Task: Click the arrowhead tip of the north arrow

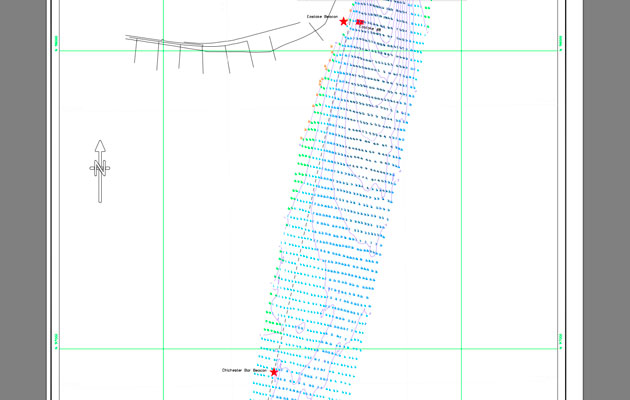Action: [100, 142]
